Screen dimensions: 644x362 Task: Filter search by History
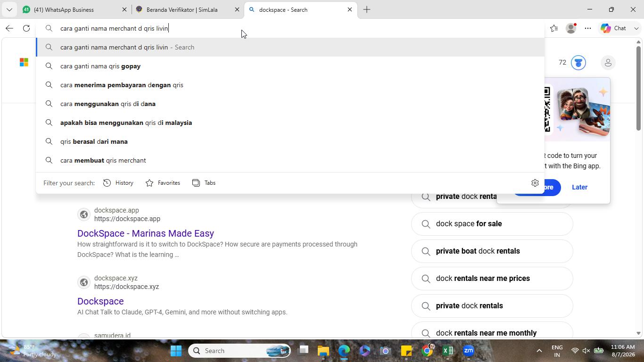point(118,183)
